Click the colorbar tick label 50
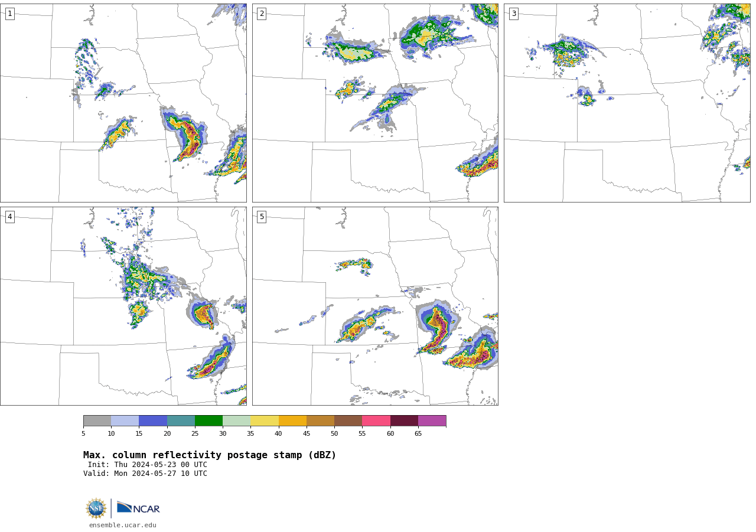 (x=334, y=434)
